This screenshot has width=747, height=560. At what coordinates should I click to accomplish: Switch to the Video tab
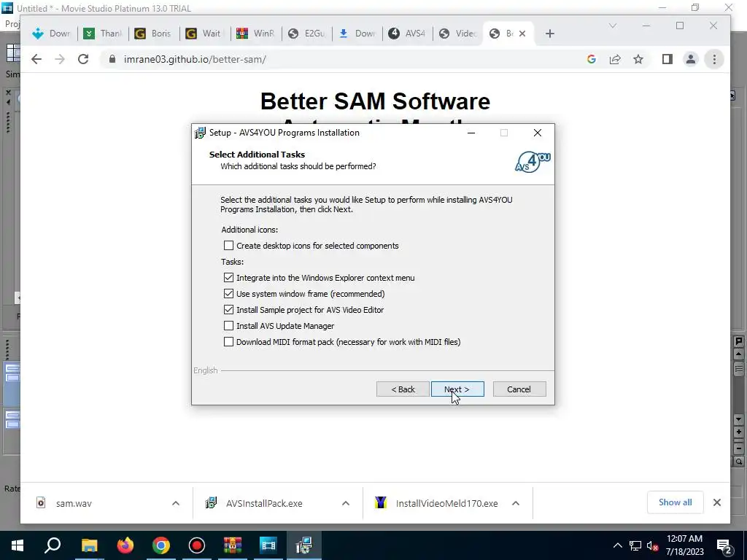[458, 34]
